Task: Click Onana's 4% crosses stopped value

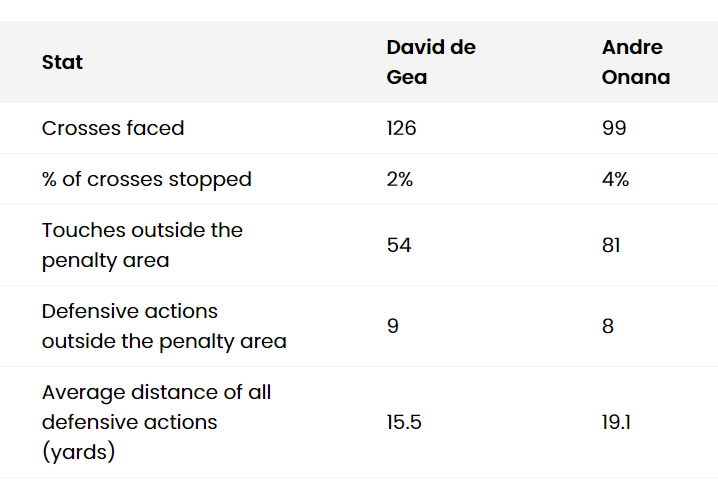Action: click(615, 180)
